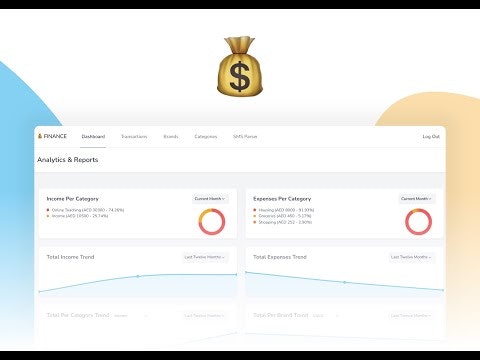Click the Income Per Category card title
This screenshot has width=480, height=360.
pyautogui.click(x=73, y=199)
